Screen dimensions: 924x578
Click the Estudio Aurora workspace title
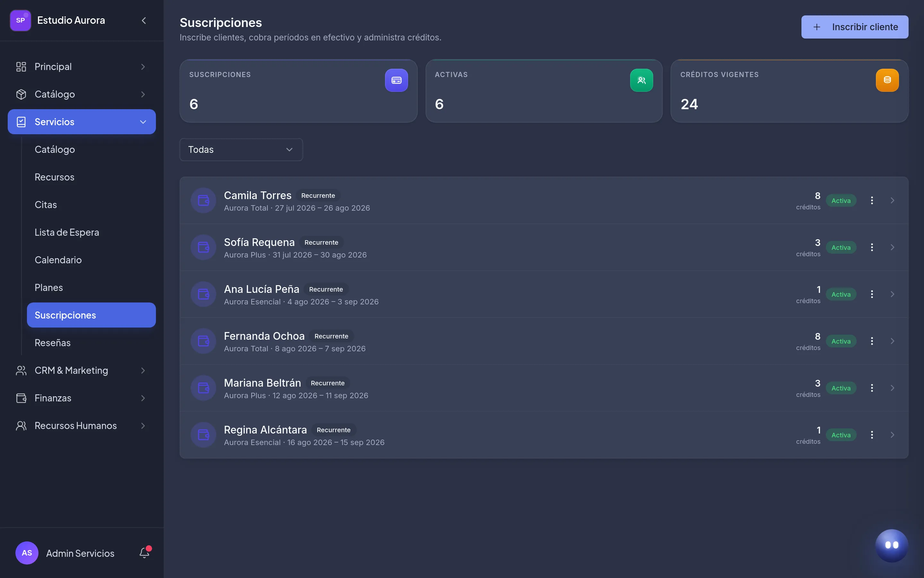pos(71,20)
